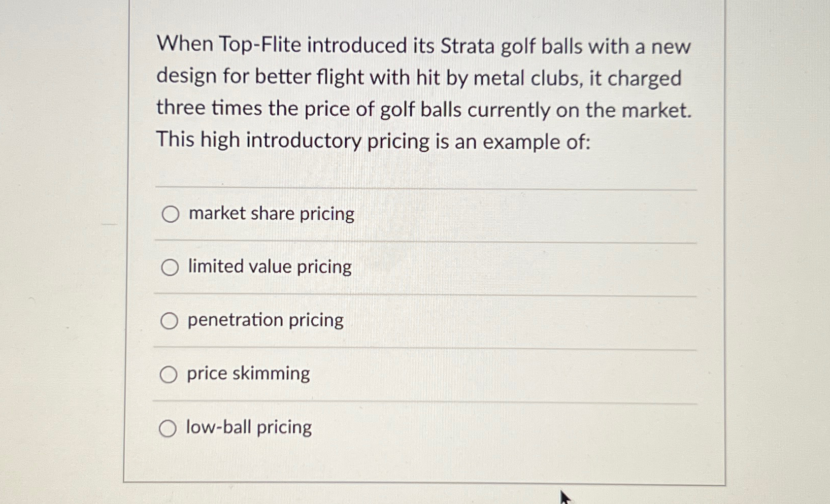This screenshot has width=830, height=504.
Task: Select the price skimming radio button
Action: tap(170, 374)
